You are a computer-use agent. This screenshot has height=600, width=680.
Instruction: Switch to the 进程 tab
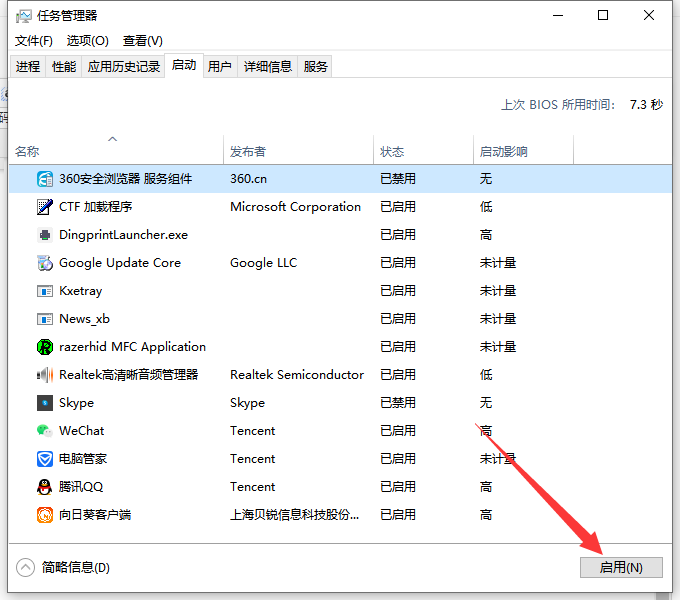(x=28, y=66)
